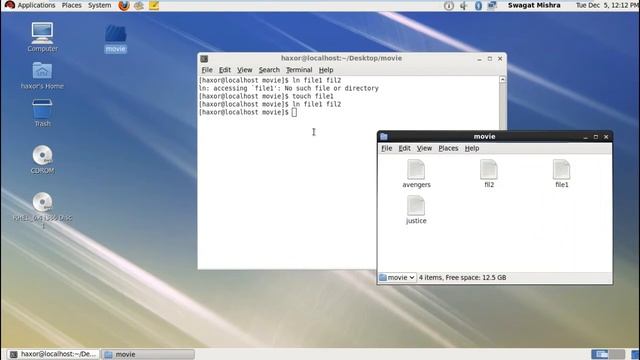Open the Places panel menu

pos(71,5)
